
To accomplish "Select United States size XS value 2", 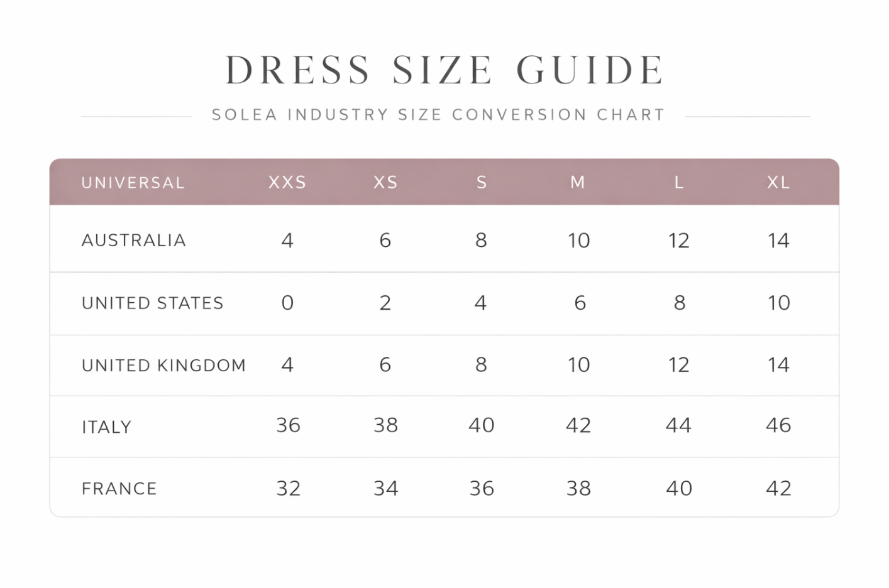I will pyautogui.click(x=385, y=303).
